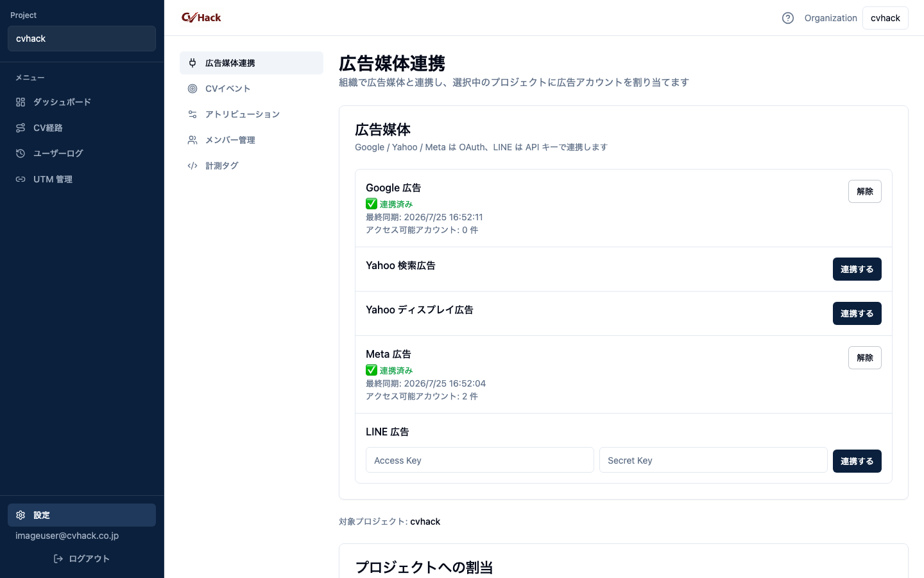Click the CVHack logo
The height and width of the screenshot is (578, 924).
coord(201,17)
